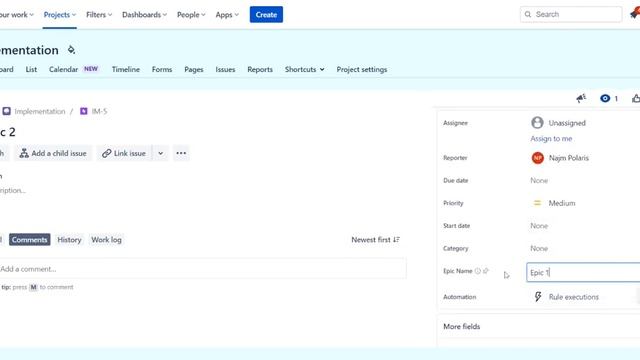Image resolution: width=640 pixels, height=360 pixels.
Task: Open the Calendar tab
Action: 73,69
